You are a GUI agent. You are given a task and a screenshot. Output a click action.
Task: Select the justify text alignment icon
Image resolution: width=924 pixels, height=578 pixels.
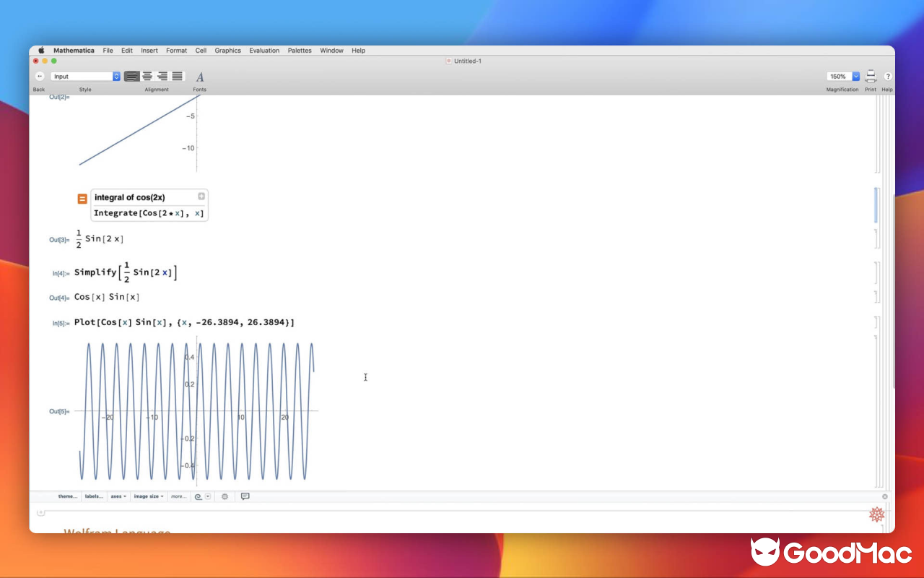pyautogui.click(x=178, y=76)
